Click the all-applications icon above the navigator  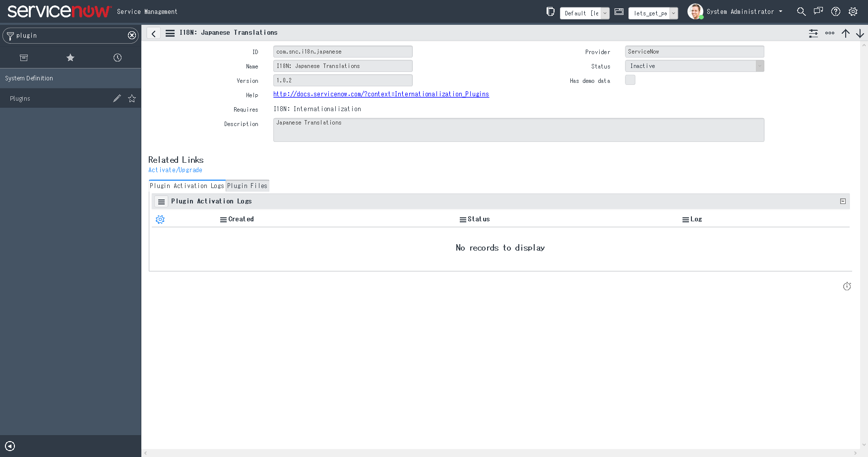(x=23, y=58)
